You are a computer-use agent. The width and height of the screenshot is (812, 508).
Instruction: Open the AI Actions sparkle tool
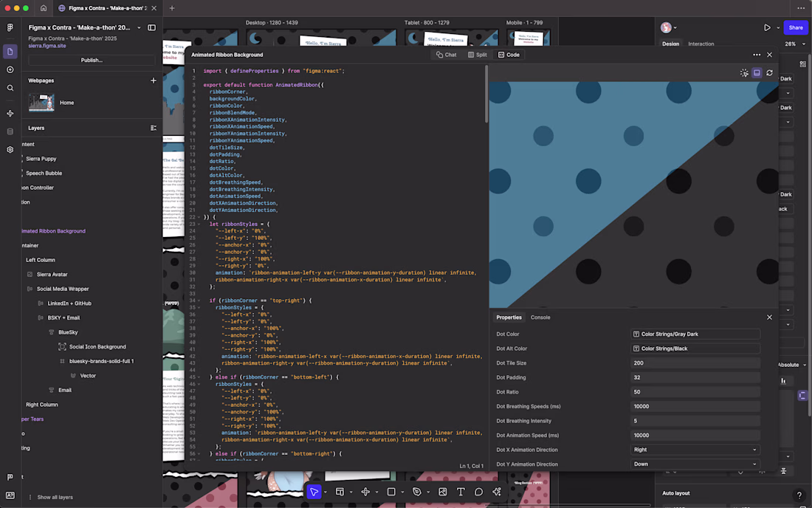497,492
